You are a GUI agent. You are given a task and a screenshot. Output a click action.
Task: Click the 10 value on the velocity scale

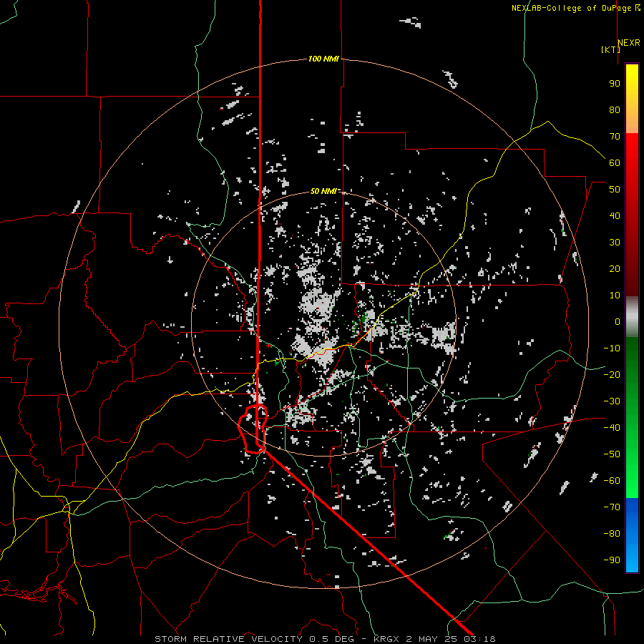tap(615, 296)
